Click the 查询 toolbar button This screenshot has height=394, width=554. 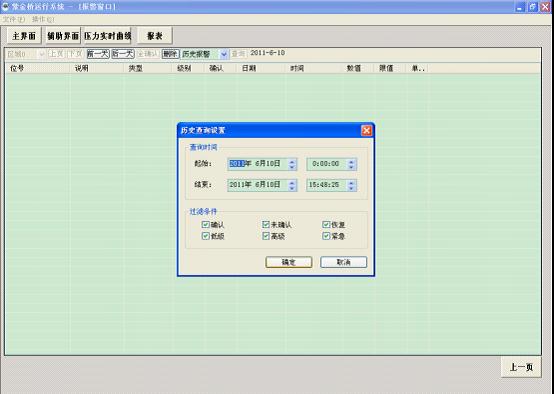tap(238, 54)
